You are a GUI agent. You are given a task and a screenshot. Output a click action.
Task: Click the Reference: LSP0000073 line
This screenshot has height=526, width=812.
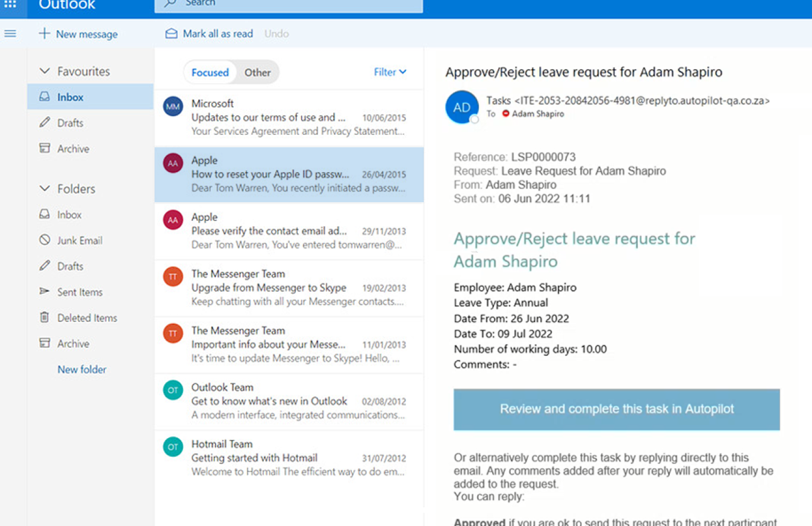[515, 157]
